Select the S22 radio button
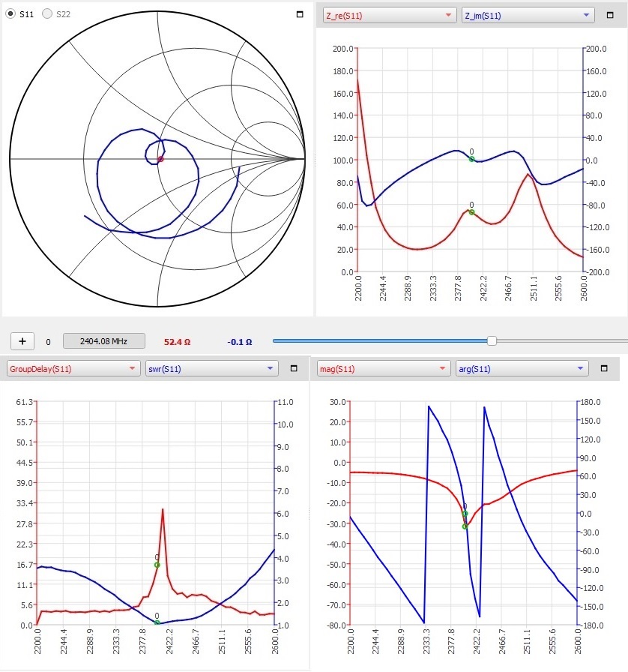 [47, 14]
